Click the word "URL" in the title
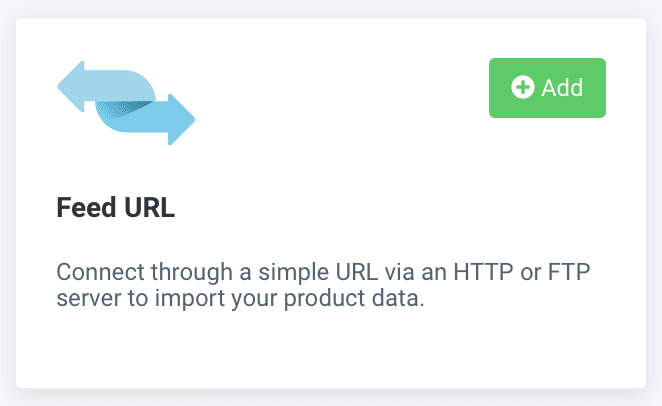Viewport: 662px width, 406px height. [146, 211]
